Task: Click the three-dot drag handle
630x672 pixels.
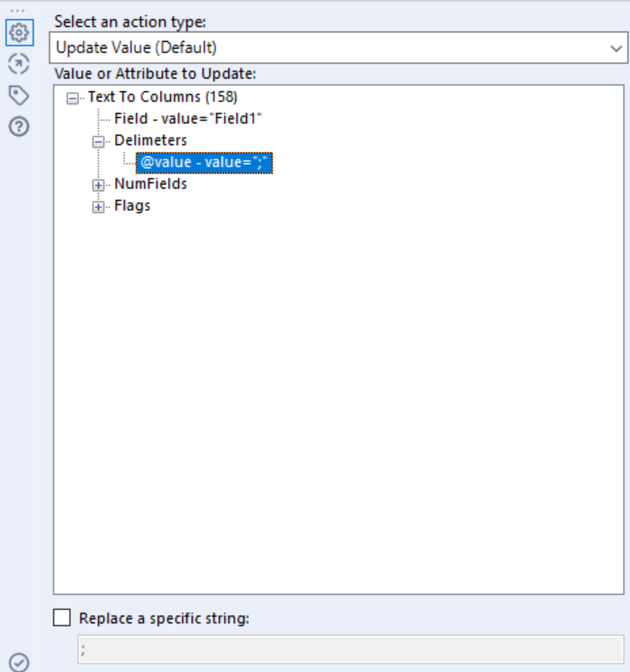Action: point(17,11)
